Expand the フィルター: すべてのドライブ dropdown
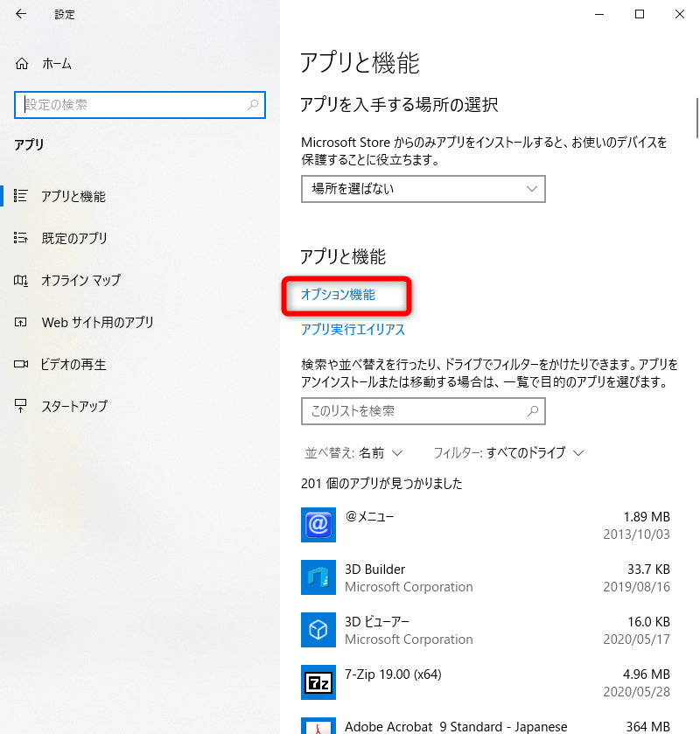Screen dimensions: 700x734 point(508,453)
